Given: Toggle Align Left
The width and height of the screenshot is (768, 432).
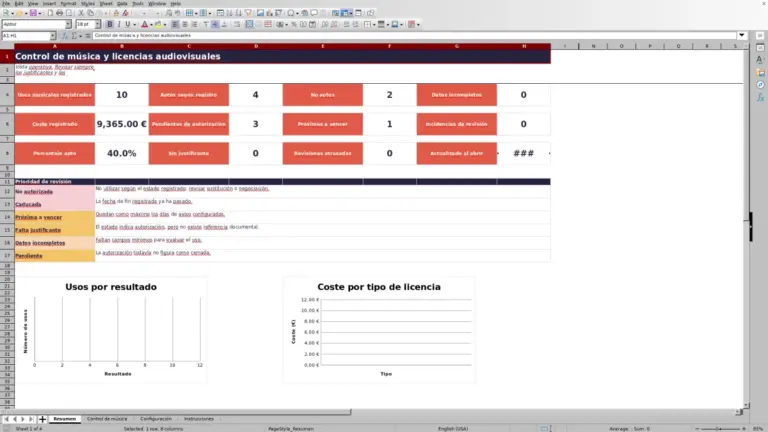Looking at the screenshot, I should [175, 24].
